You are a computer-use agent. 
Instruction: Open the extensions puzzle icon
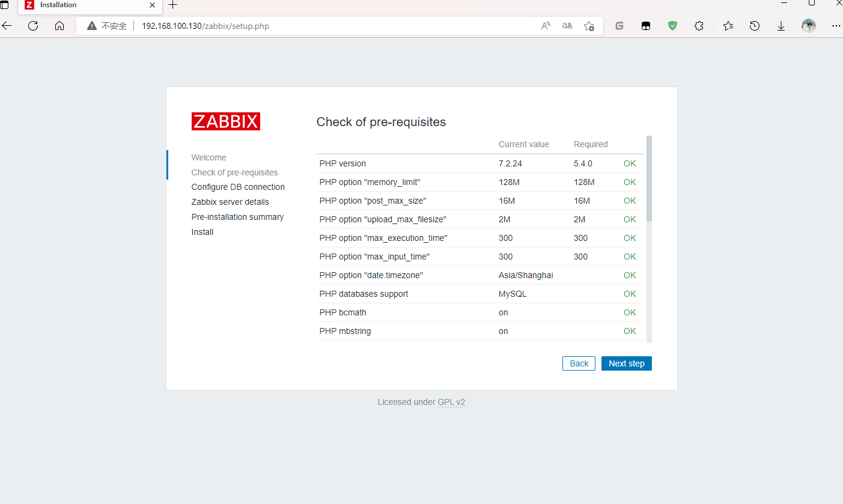click(699, 26)
